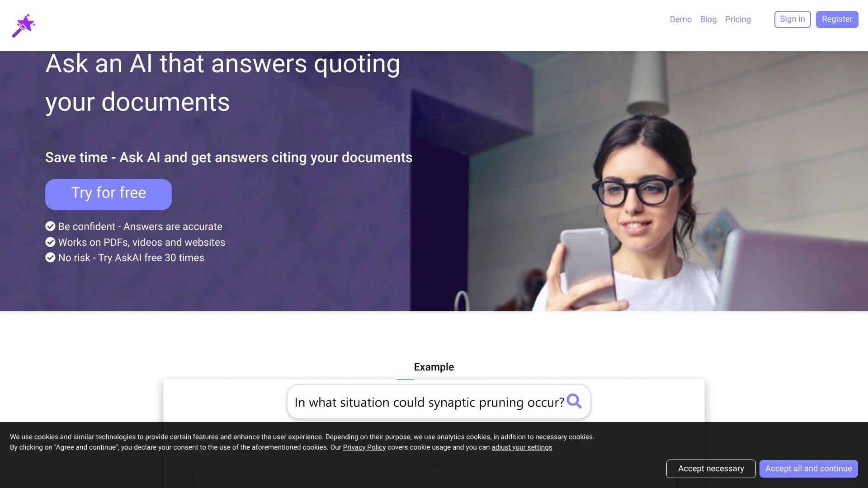
Task: Click the checkmark beside 'Works on PDFs, videos and websites'
Action: point(50,242)
